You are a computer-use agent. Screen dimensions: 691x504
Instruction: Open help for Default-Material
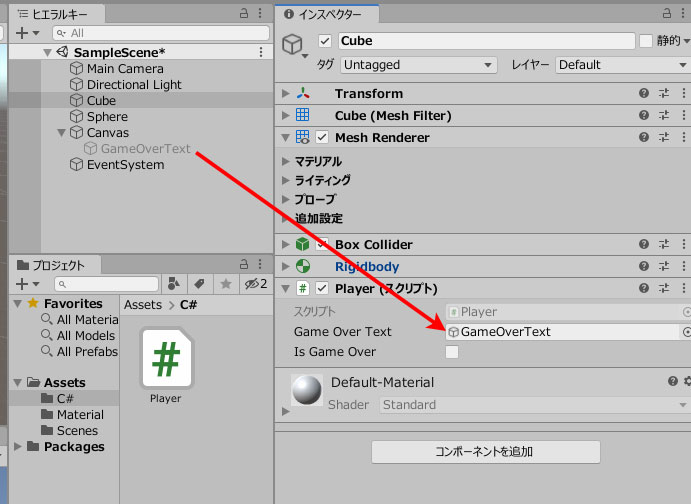pyautogui.click(x=672, y=381)
